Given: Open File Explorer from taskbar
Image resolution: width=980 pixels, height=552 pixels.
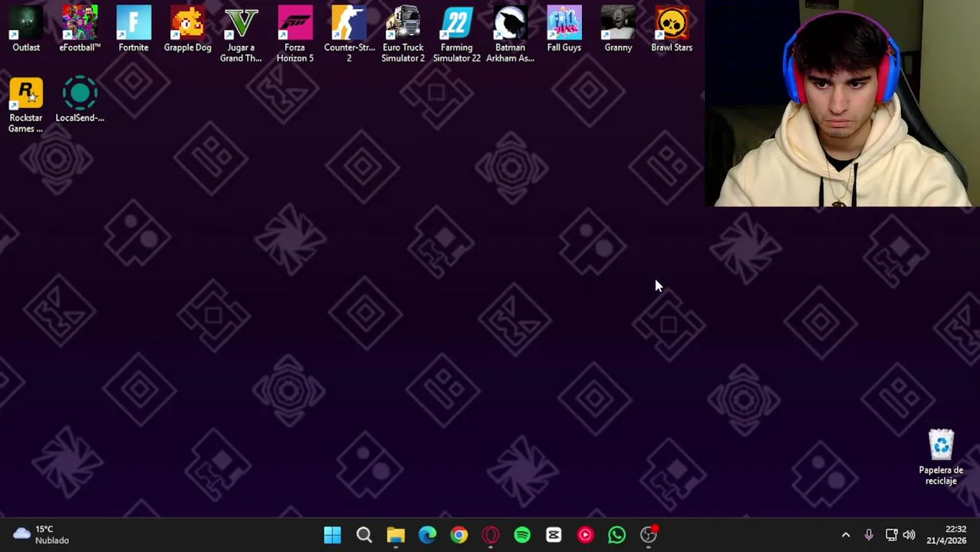Looking at the screenshot, I should (396, 534).
